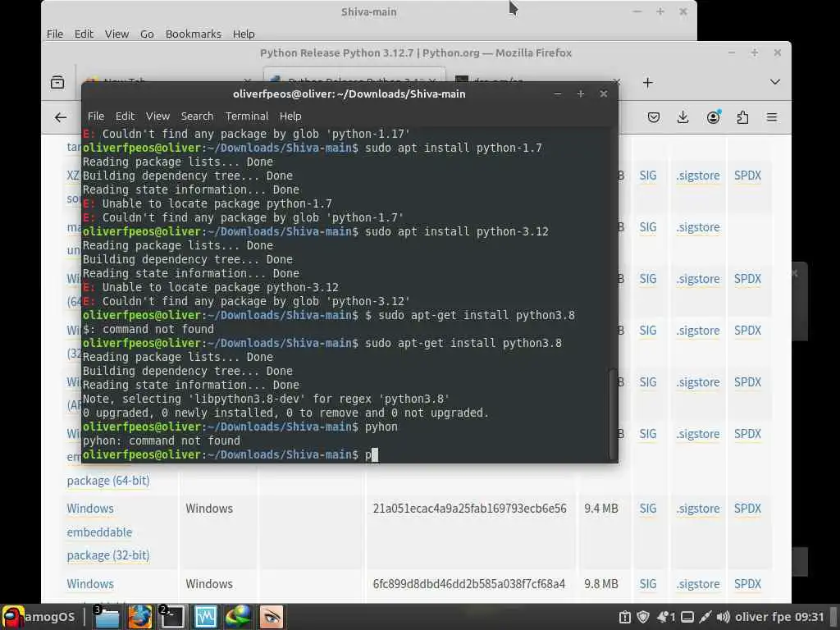The height and width of the screenshot is (630, 840).
Task: Open View menu in Shiva-main file manager
Action: (x=116, y=34)
